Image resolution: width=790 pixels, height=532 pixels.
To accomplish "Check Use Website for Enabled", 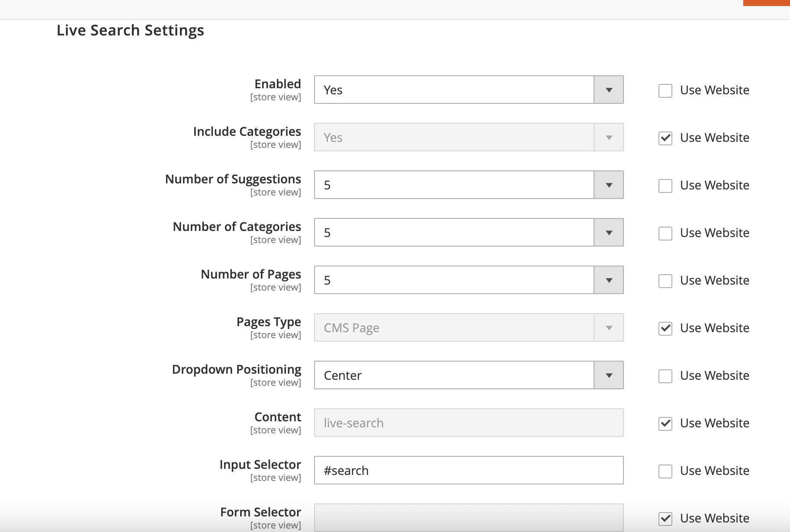I will click(665, 91).
